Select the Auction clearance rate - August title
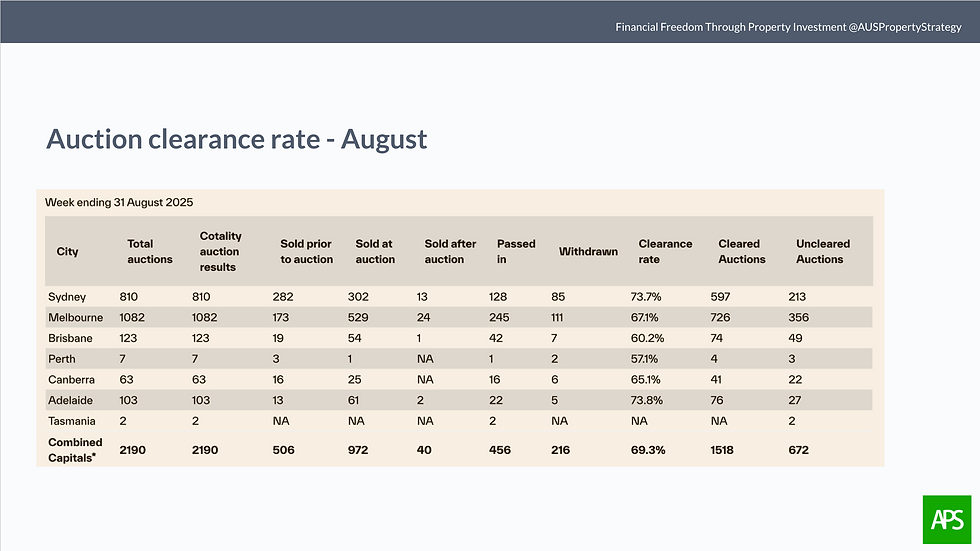 click(x=236, y=138)
